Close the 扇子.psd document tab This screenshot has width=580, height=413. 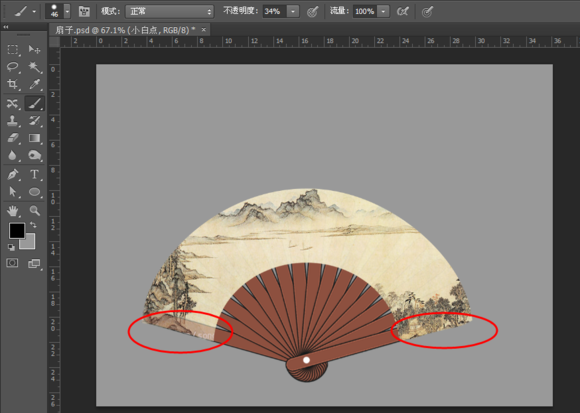(x=203, y=30)
